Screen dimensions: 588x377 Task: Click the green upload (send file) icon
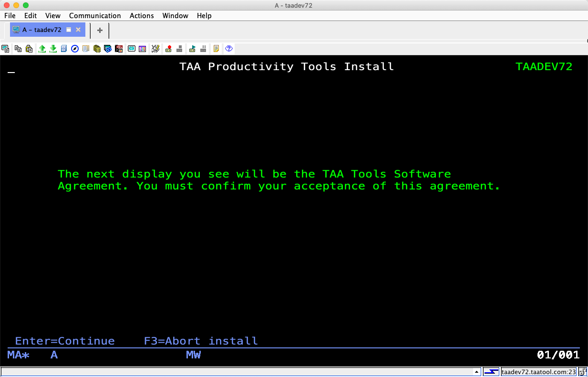(x=42, y=49)
